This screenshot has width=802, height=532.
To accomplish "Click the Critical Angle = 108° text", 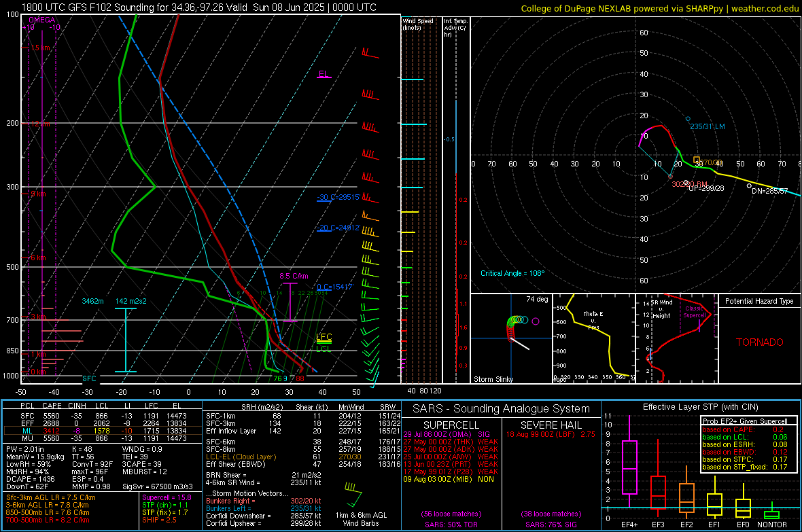I will pyautogui.click(x=512, y=273).
